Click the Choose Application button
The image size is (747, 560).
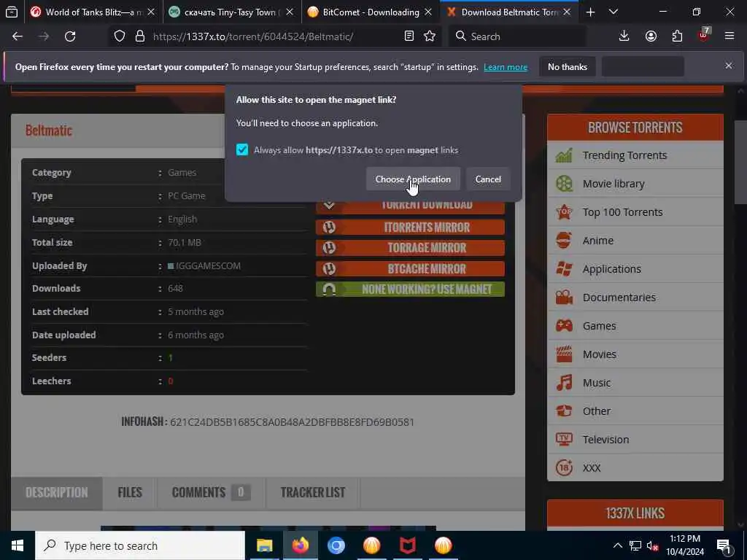click(413, 179)
